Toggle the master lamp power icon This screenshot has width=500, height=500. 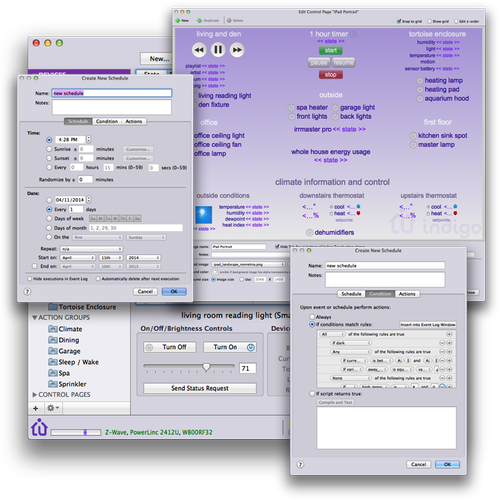pos(413,145)
